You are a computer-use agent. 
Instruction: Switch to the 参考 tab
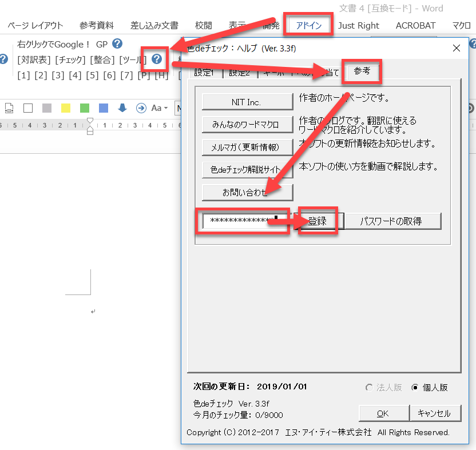[362, 71]
